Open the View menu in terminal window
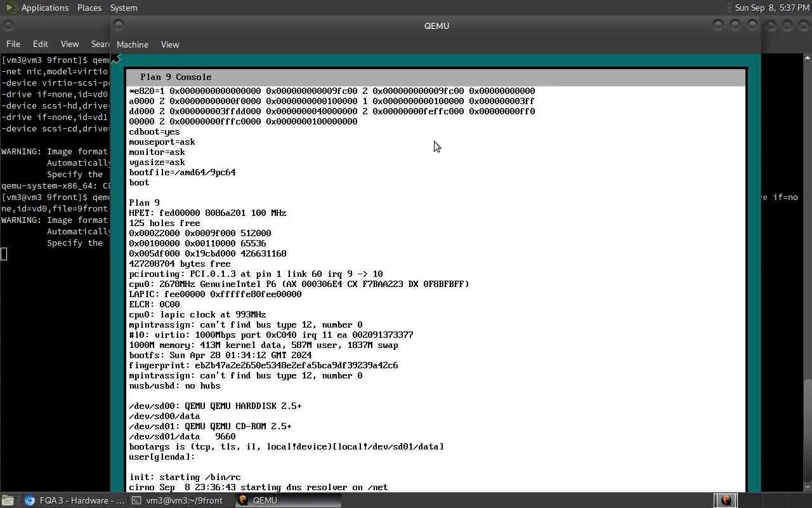 click(x=70, y=44)
